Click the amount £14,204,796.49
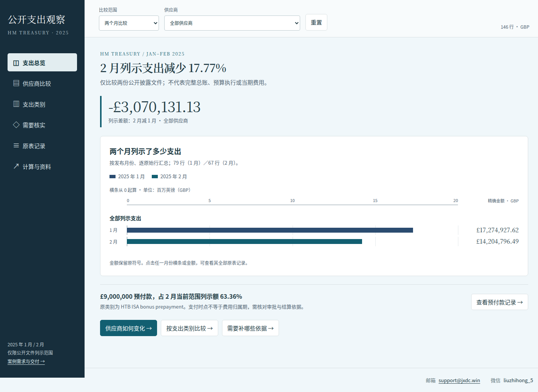Viewport: 538px width, 392px height. [x=497, y=241]
